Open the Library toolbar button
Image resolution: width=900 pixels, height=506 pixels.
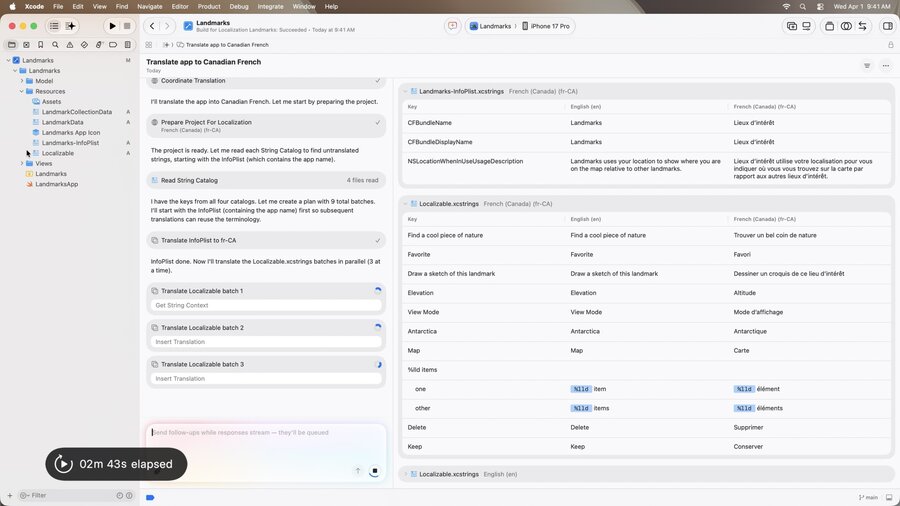(829, 26)
